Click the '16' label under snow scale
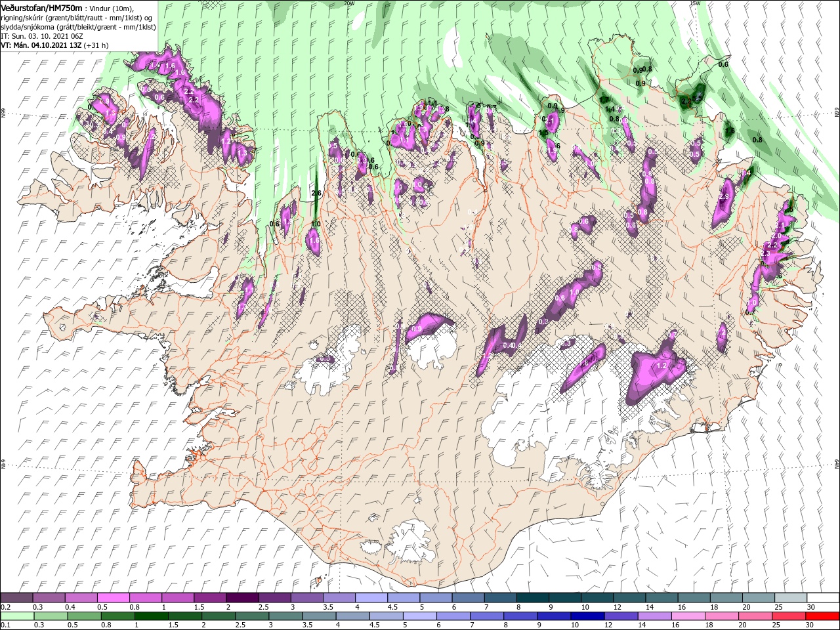Viewport: 840px width, 630px height. coord(682,607)
